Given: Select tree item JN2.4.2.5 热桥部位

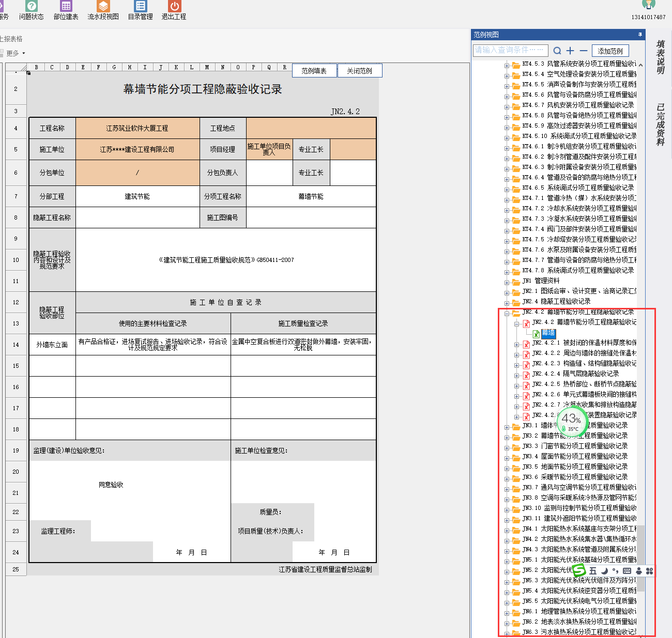Looking at the screenshot, I should 584,384.
